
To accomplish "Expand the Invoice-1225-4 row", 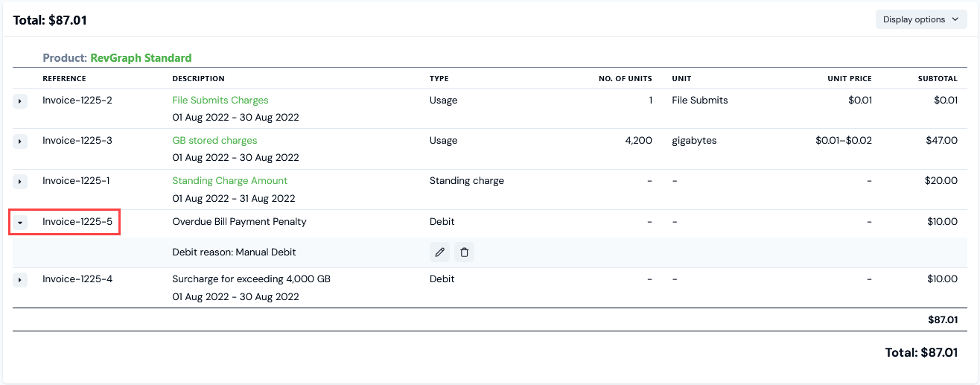I will tap(20, 279).
